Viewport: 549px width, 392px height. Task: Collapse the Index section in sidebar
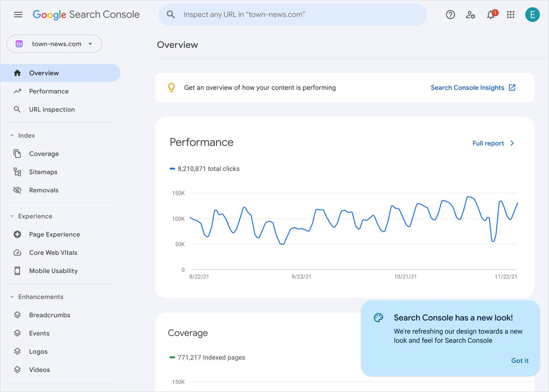[11, 135]
